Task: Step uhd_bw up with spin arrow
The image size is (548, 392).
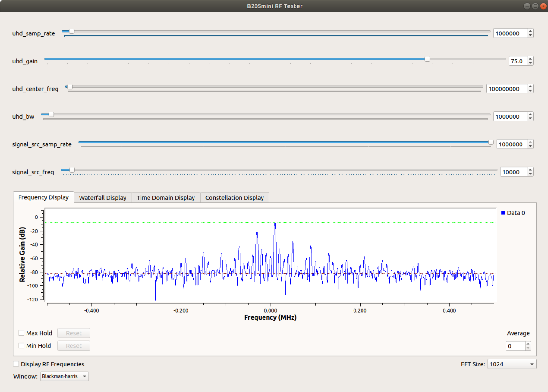Action: tap(530, 115)
